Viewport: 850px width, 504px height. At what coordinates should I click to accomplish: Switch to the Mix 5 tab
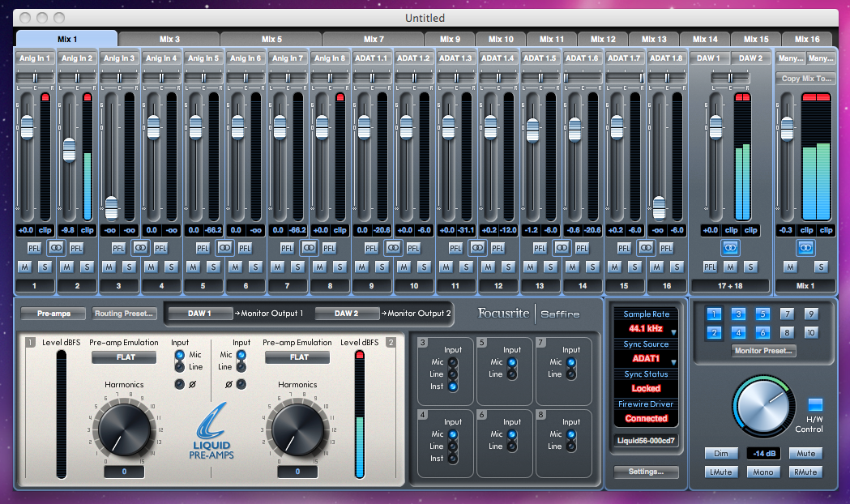pyautogui.click(x=271, y=39)
